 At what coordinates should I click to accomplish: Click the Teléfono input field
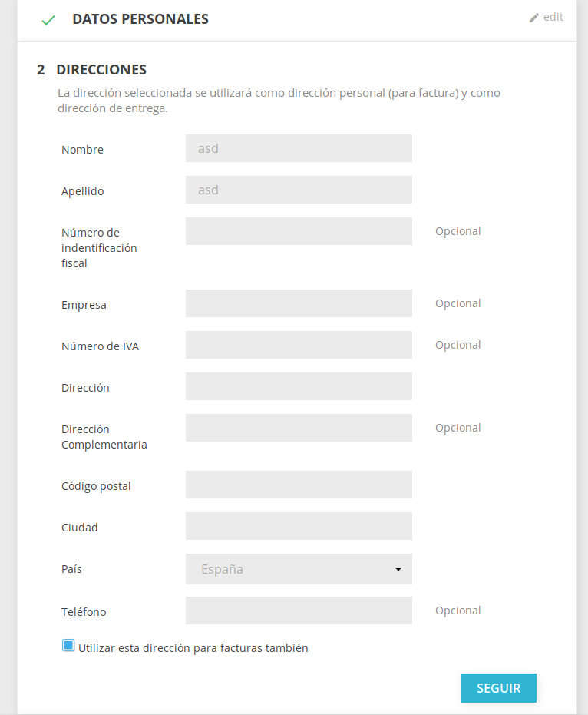[299, 611]
